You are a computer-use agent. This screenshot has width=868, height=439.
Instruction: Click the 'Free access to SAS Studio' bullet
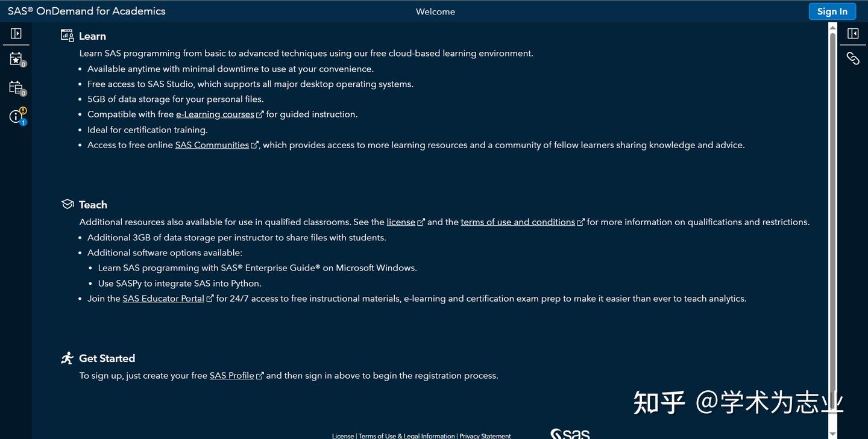(x=250, y=84)
